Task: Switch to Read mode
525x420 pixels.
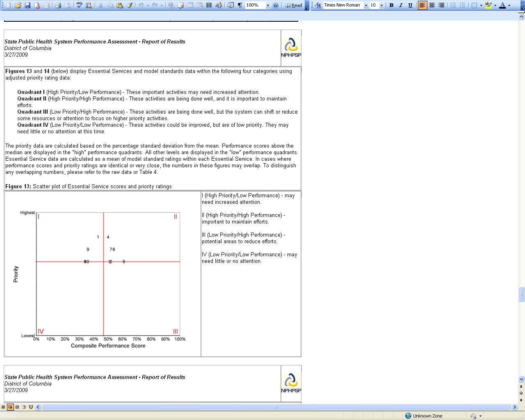Action: click(294, 5)
